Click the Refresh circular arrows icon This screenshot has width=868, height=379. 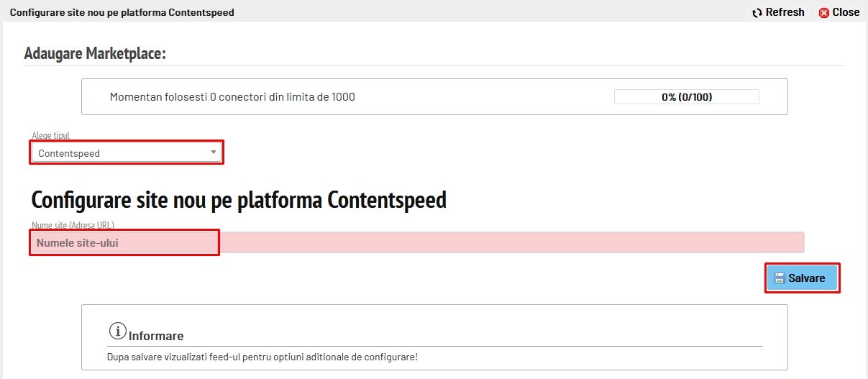[x=757, y=12]
